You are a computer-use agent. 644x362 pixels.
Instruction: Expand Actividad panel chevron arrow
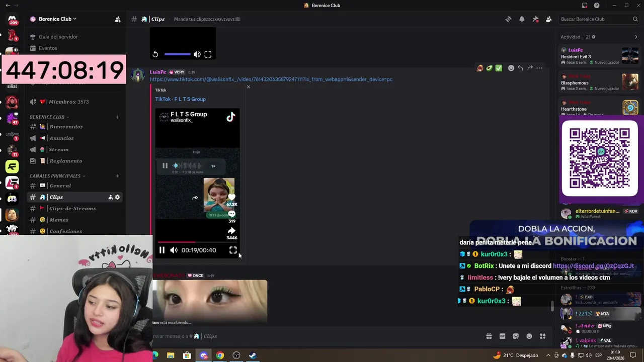(636, 37)
